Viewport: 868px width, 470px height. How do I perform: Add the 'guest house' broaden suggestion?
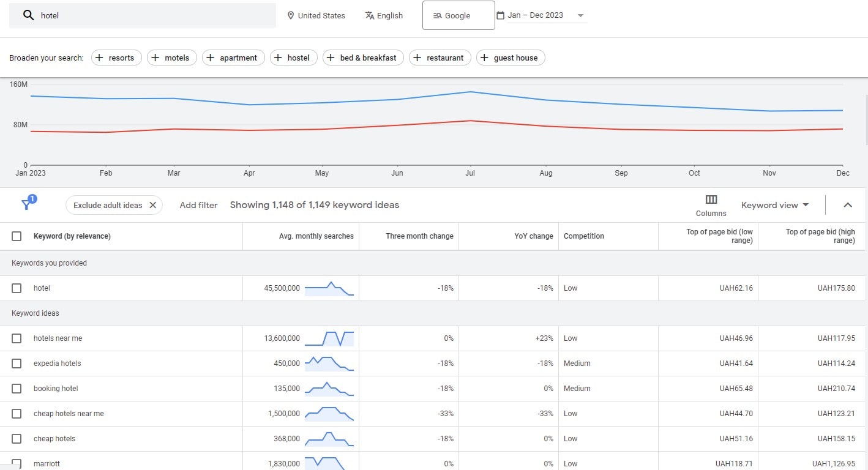(511, 58)
